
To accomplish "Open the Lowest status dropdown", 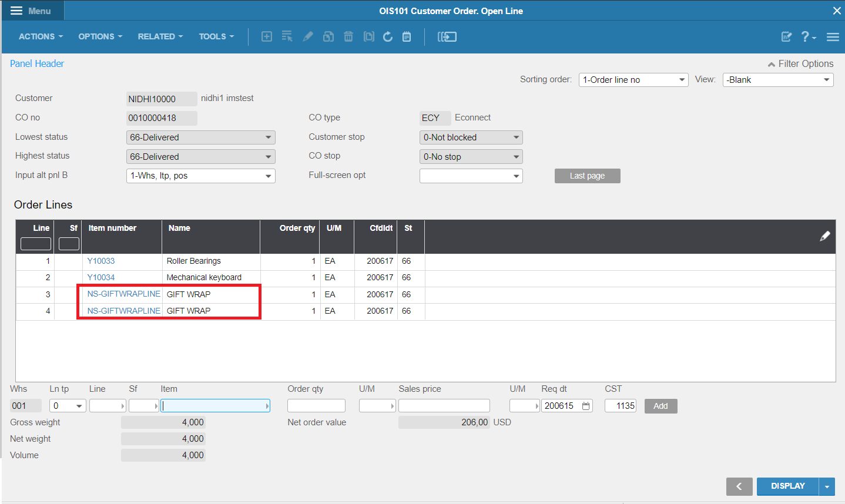I will tap(201, 137).
